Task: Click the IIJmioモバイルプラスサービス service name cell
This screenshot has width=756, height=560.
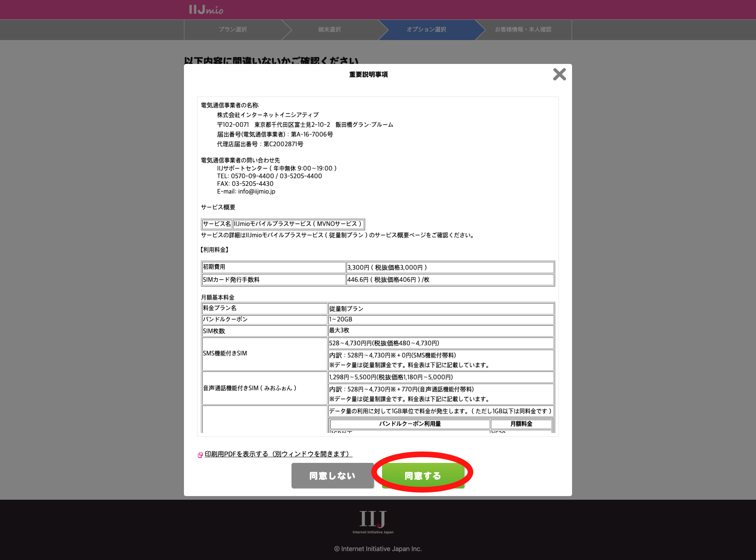Action: 298,224
